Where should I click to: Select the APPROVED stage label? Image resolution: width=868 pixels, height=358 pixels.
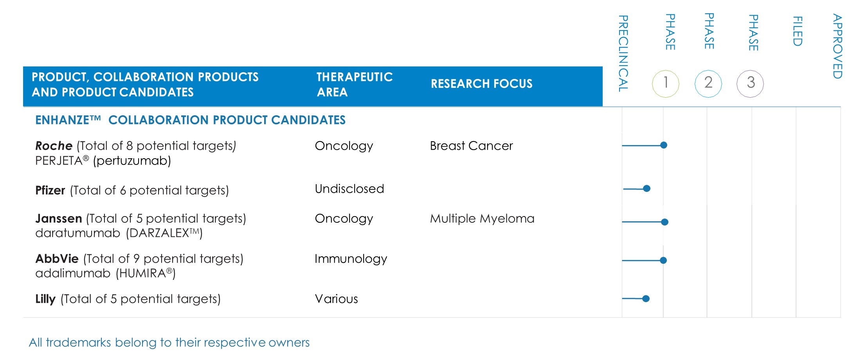tap(837, 46)
